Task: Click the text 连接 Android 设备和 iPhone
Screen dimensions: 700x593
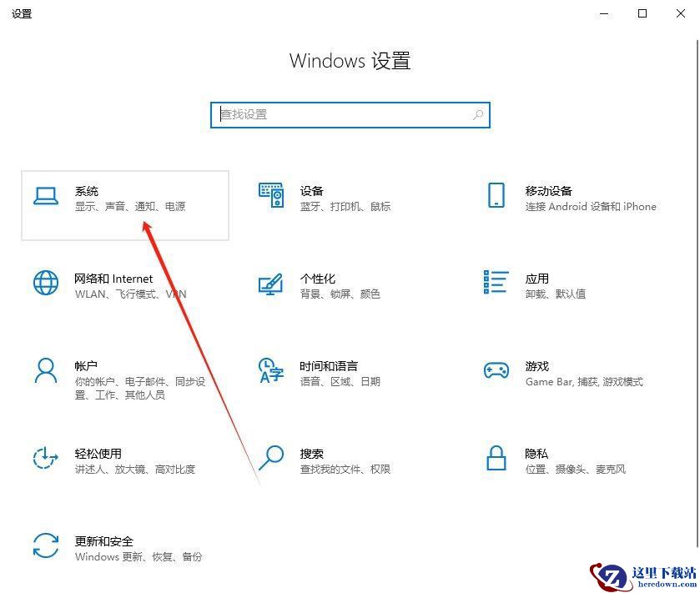Action: [591, 206]
